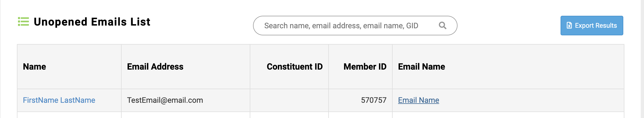Focus the search name, email address field

coord(341,26)
